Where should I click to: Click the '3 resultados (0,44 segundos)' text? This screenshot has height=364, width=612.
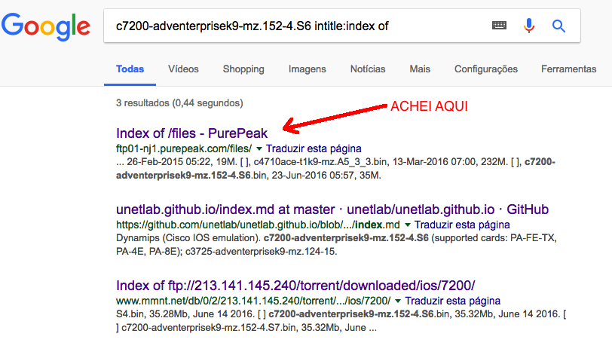(179, 103)
